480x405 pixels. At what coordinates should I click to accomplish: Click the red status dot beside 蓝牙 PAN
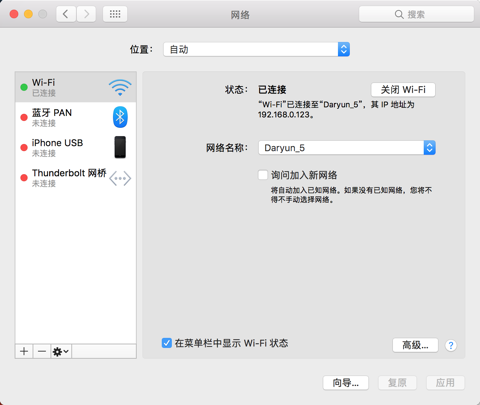24,117
